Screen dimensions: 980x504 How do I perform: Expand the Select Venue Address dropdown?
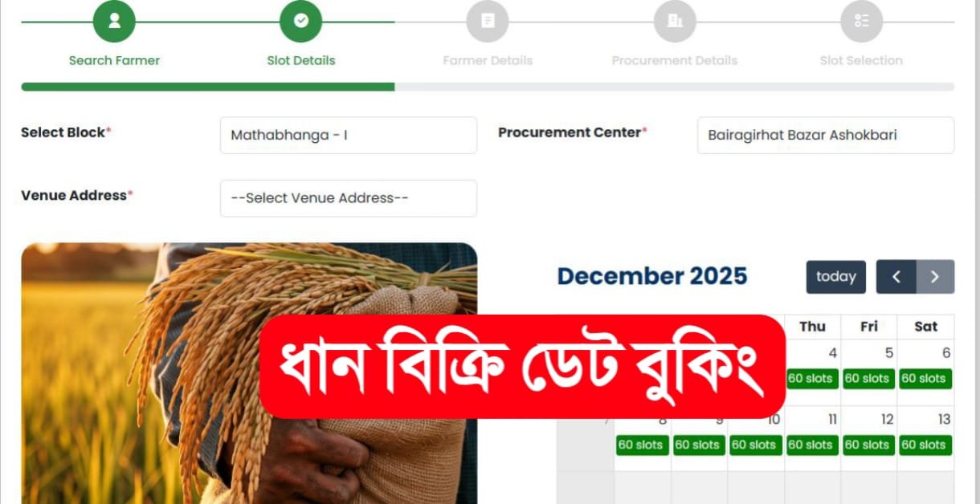point(349,198)
